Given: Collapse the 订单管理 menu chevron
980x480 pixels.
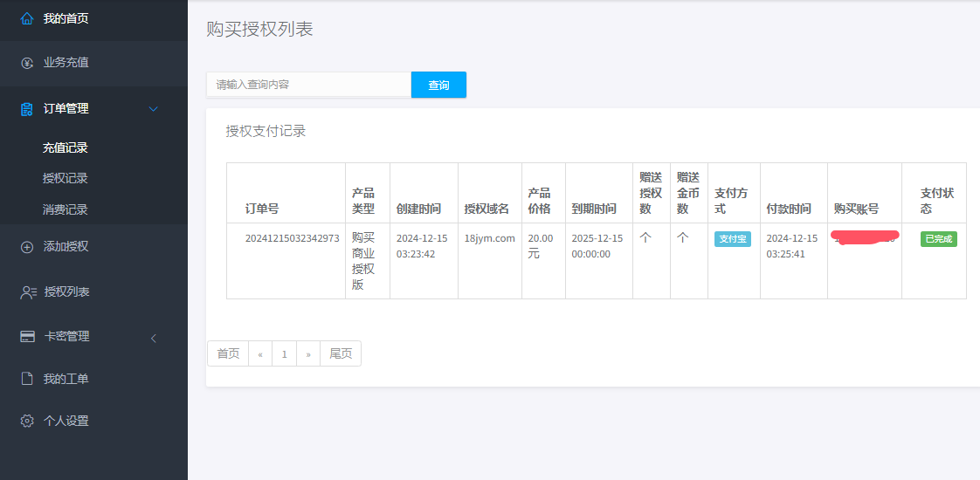Looking at the screenshot, I should click(x=154, y=109).
